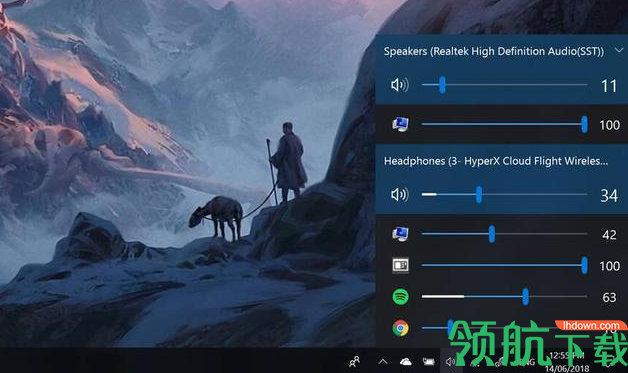Click the volume value 42
The width and height of the screenshot is (628, 373).
609,234
